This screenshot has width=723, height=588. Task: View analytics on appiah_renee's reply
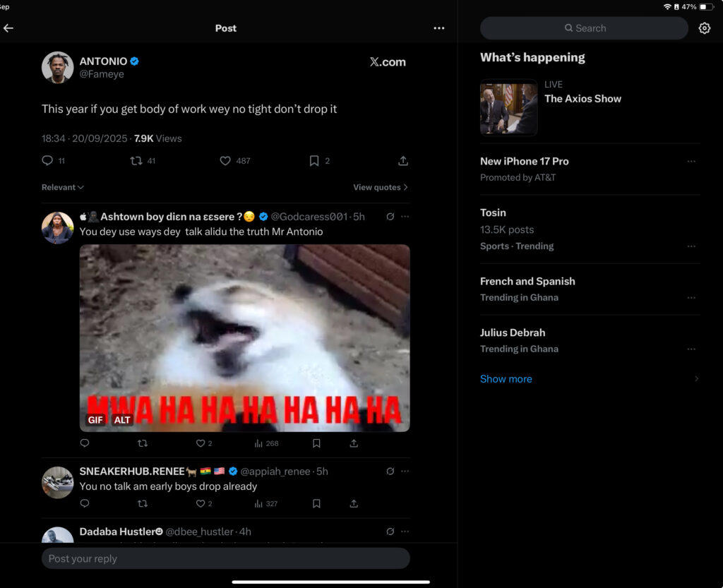click(259, 504)
